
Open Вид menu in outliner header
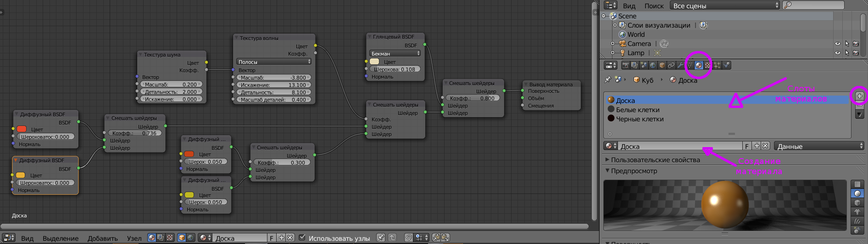pos(629,6)
